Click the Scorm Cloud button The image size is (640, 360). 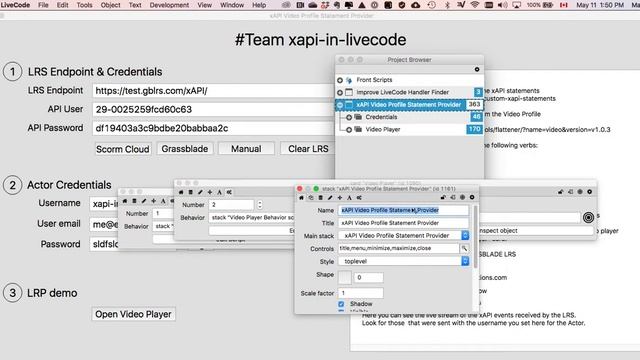pos(123,149)
